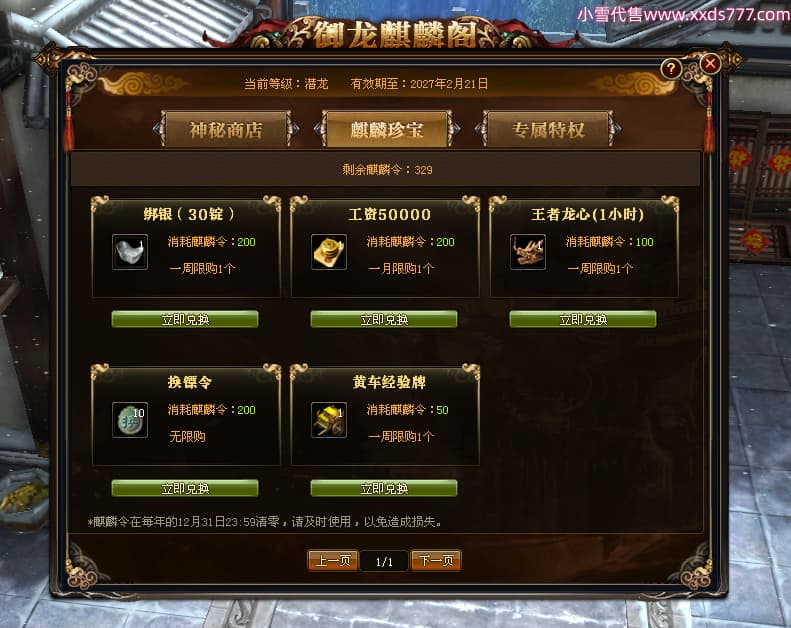
Task: Click the gold coins wage icon
Action: tap(329, 252)
